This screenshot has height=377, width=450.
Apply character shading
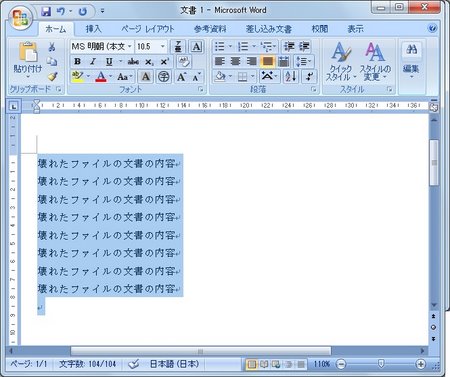146,77
